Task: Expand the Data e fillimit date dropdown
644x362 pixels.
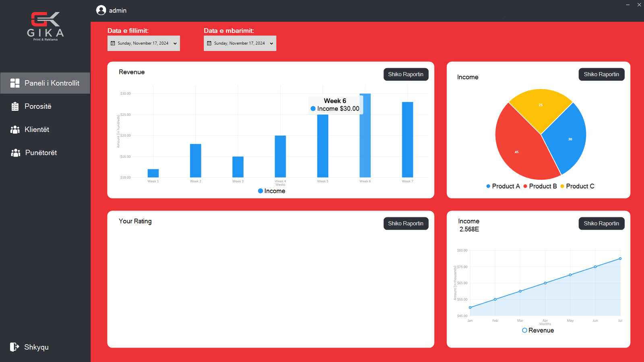Action: (x=175, y=43)
